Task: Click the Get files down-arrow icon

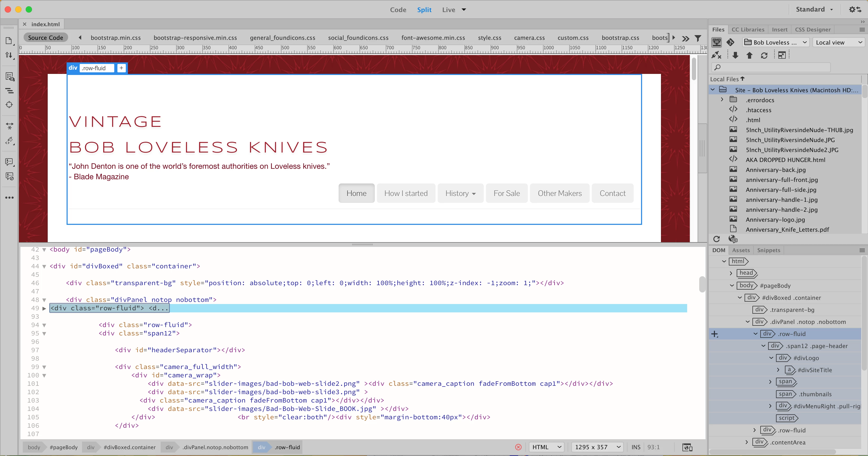Action: click(x=735, y=55)
